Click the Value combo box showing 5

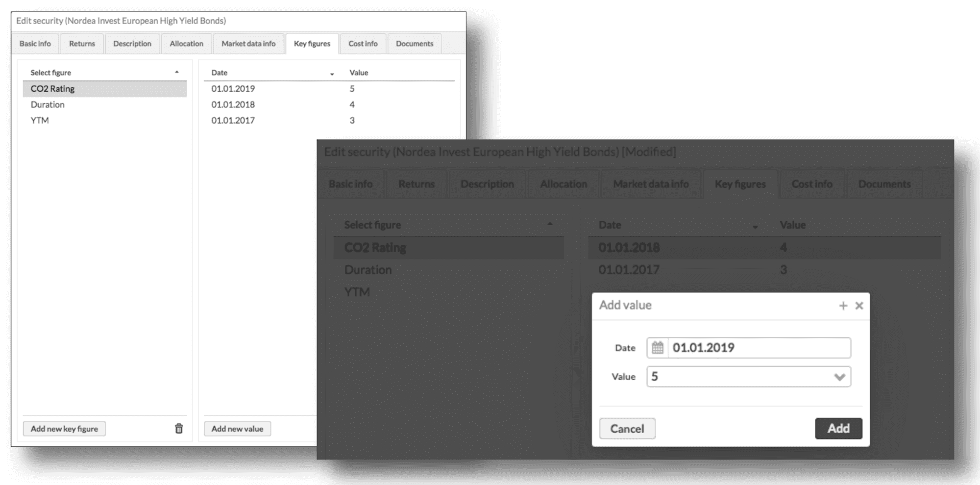pos(749,377)
